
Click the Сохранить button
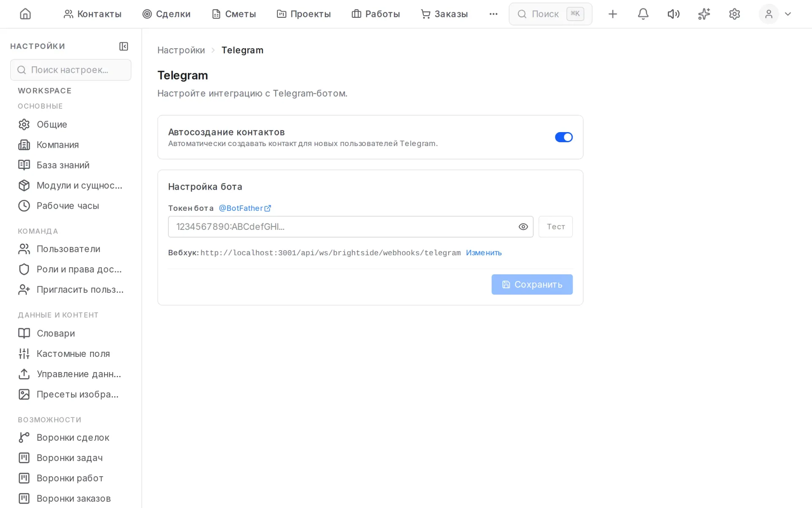[x=532, y=284]
